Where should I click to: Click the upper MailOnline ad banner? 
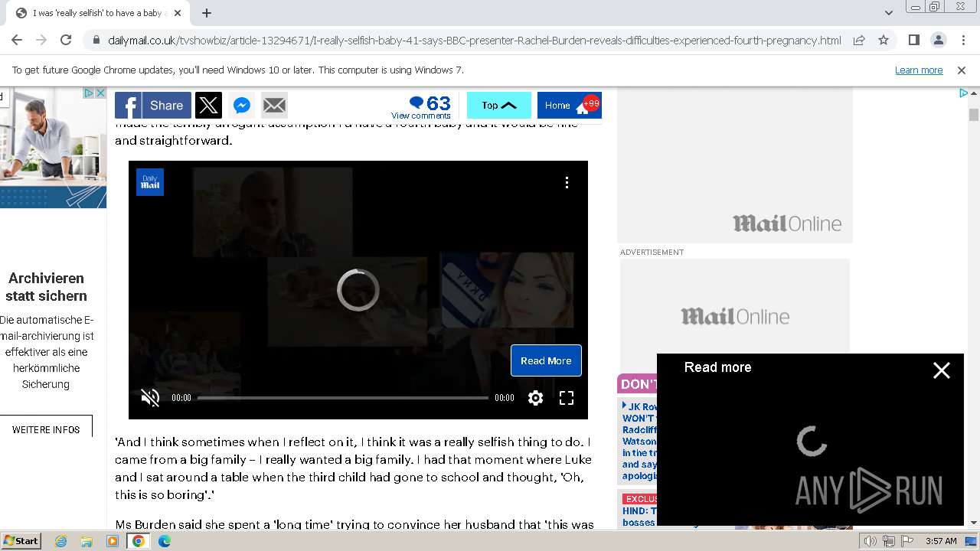coord(735,165)
